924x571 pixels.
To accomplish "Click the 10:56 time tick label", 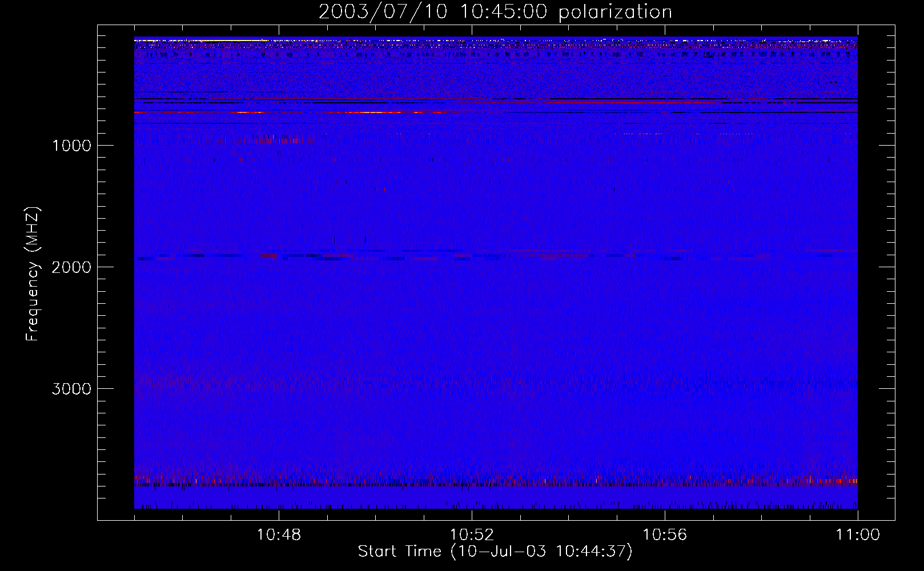I will point(665,535).
